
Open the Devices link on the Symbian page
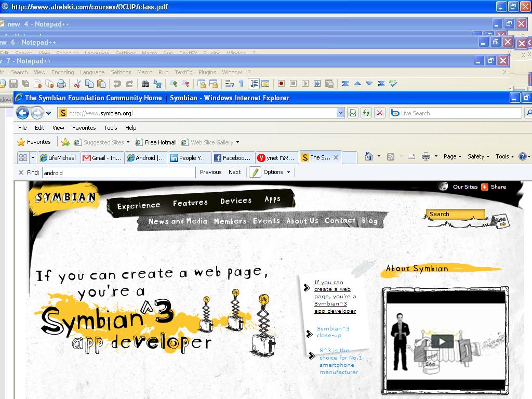pyautogui.click(x=236, y=201)
